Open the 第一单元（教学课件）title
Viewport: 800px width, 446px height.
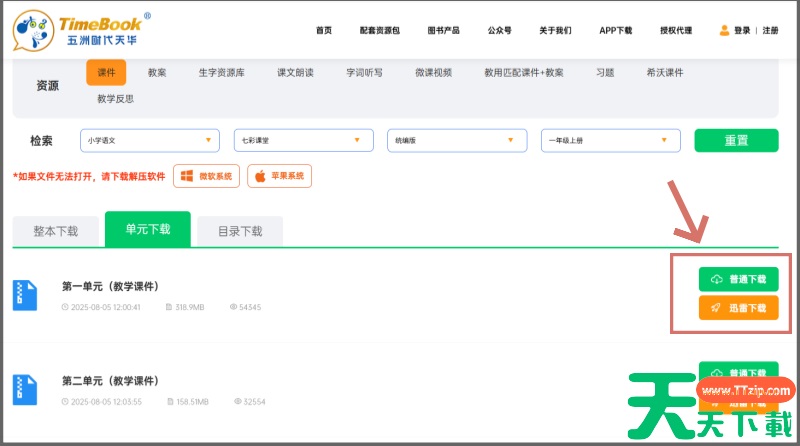[x=110, y=286]
